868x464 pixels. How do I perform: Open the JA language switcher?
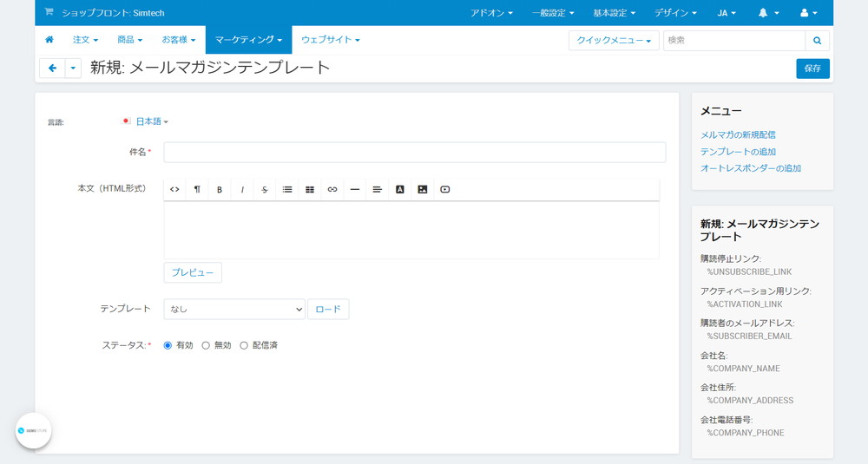[727, 13]
